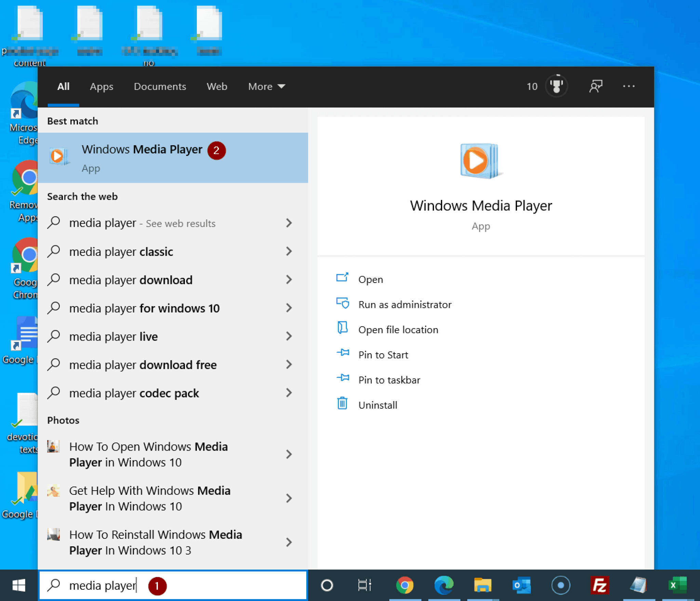This screenshot has height=601, width=700.
Task: Switch to the Apps tab
Action: pos(102,86)
